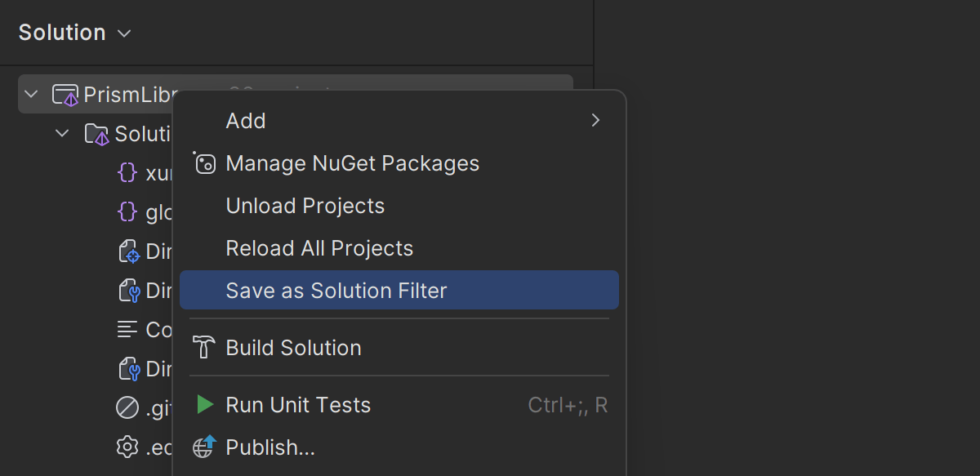Viewport: 980px width, 476px height.
Task: Click the green Run Unit Tests play icon
Action: pos(205,405)
